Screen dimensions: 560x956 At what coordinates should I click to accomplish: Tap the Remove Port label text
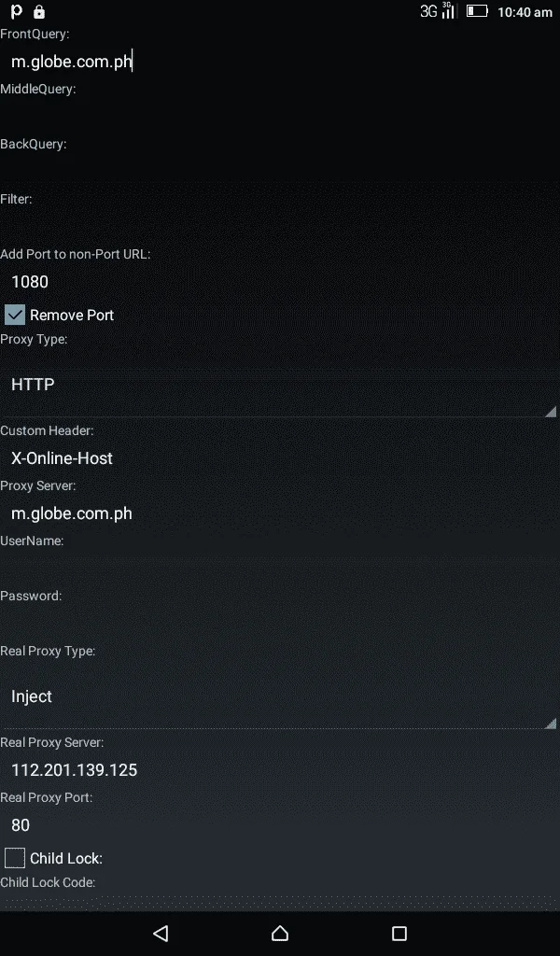pyautogui.click(x=72, y=316)
